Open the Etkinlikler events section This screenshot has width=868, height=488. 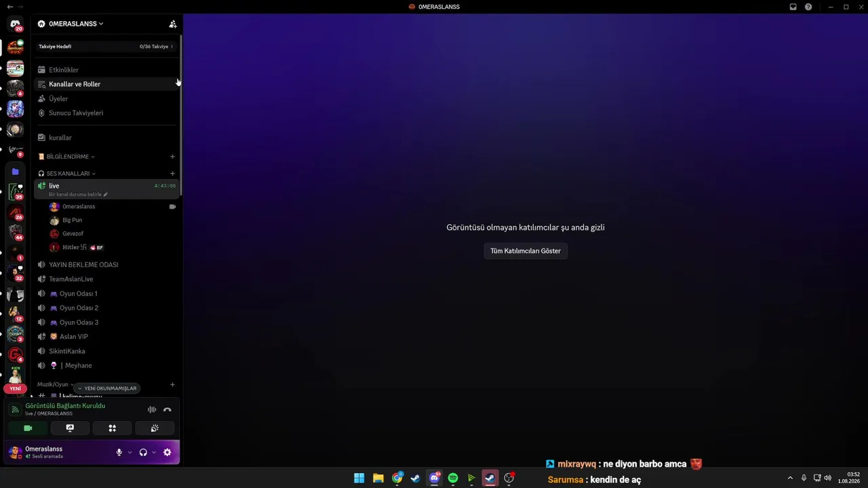pyautogui.click(x=106, y=70)
